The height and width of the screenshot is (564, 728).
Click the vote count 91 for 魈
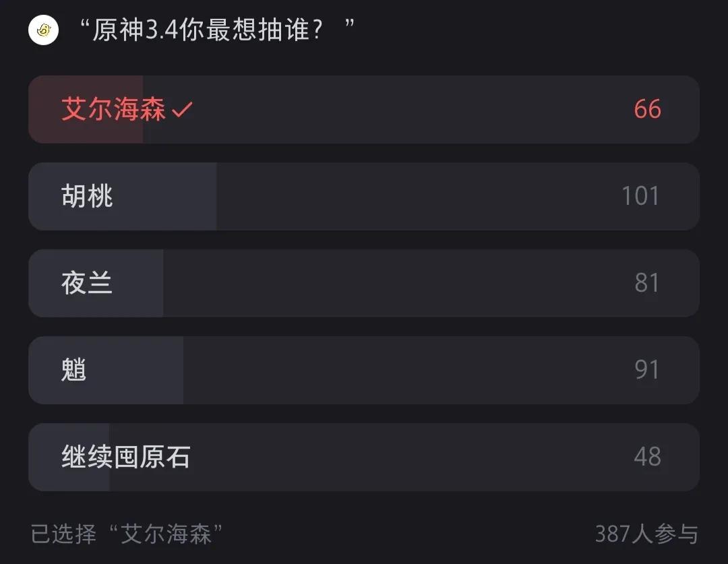pos(646,370)
